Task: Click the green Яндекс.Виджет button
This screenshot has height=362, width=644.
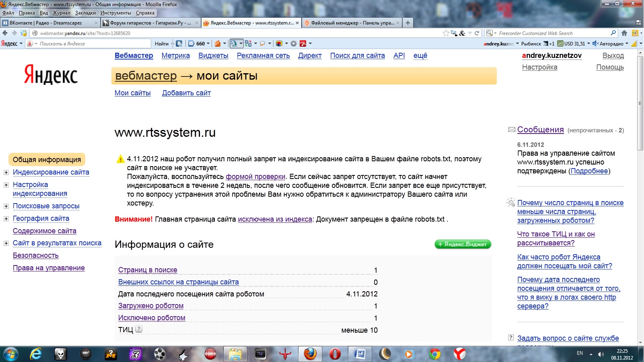Action: coord(463,244)
